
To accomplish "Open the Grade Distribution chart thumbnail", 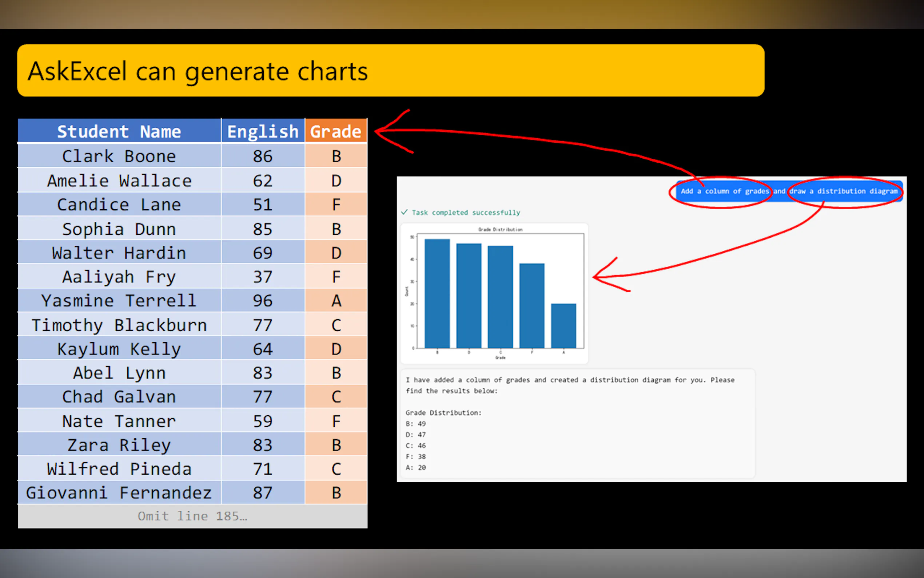I will pos(494,293).
